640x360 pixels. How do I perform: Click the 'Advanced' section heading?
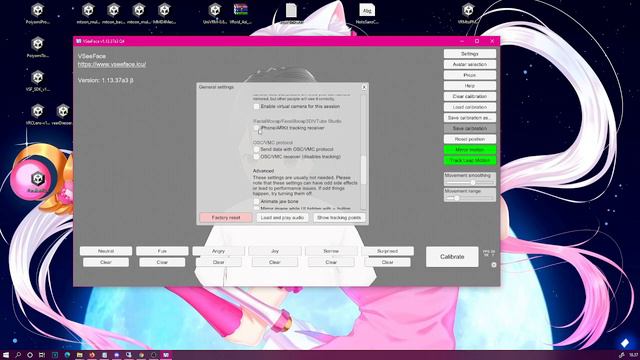(263, 171)
